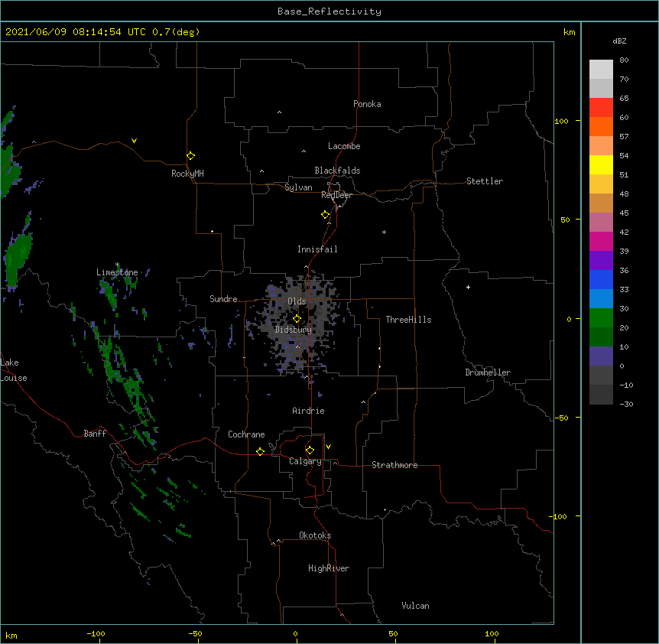Click the Sundre city label

point(223,299)
